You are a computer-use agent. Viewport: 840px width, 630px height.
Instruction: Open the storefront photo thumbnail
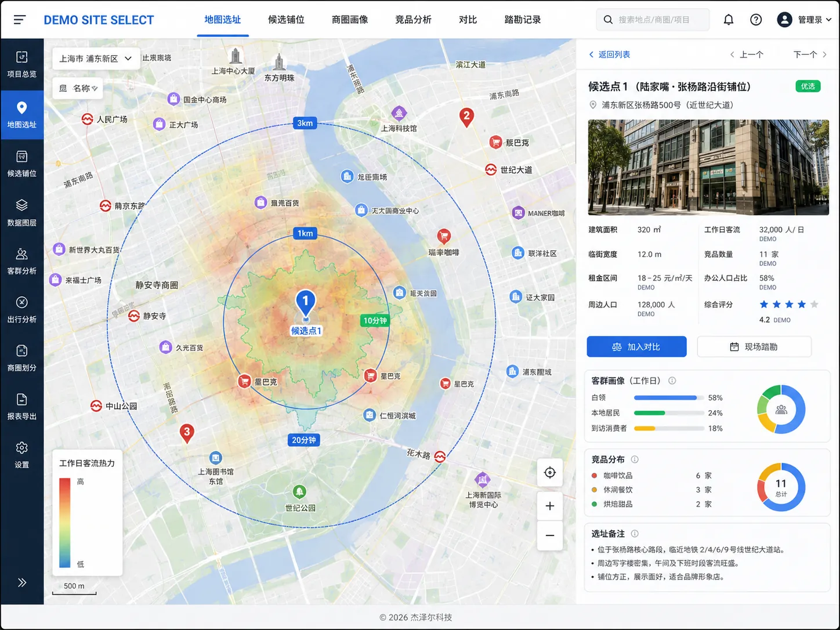pos(708,168)
